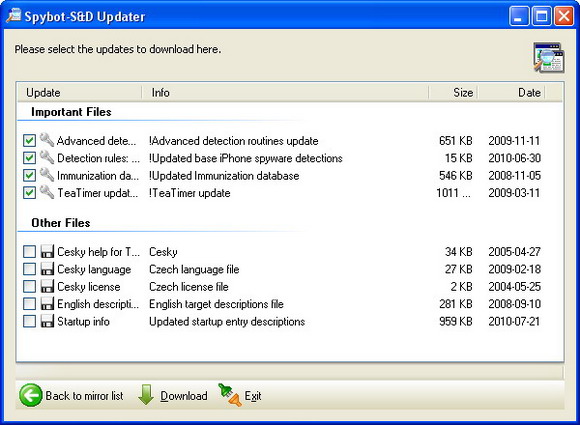The height and width of the screenshot is (425, 580).
Task: Select the Other Files group header
Action: tap(61, 223)
